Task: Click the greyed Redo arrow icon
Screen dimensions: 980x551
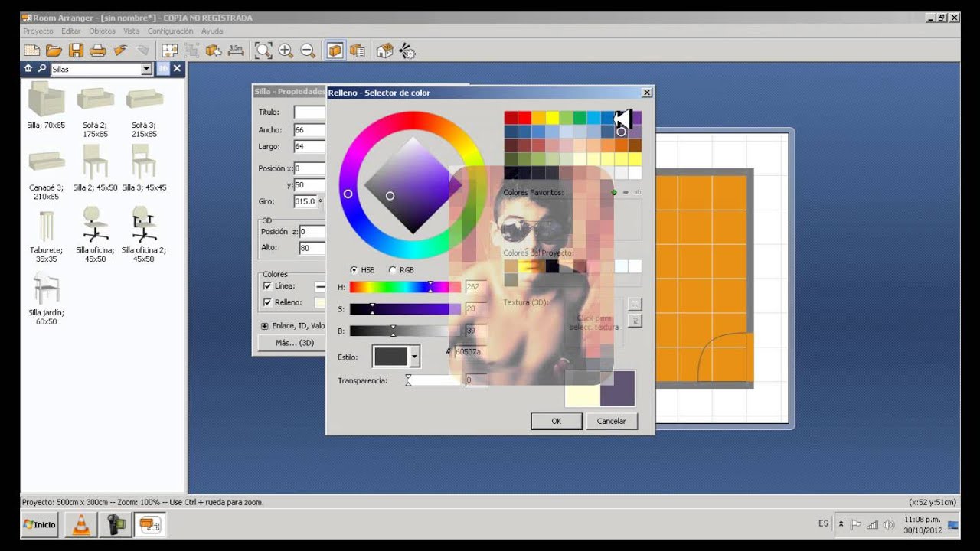Action: (142, 51)
